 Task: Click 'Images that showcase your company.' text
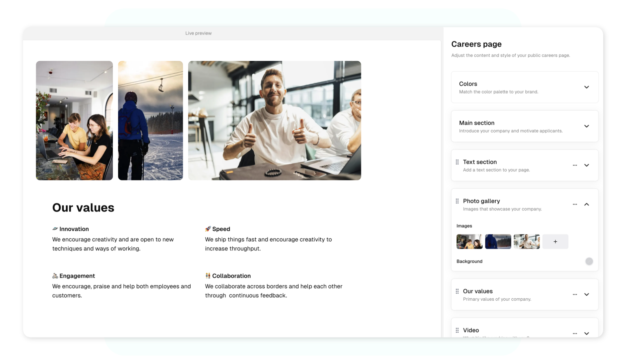[502, 209]
